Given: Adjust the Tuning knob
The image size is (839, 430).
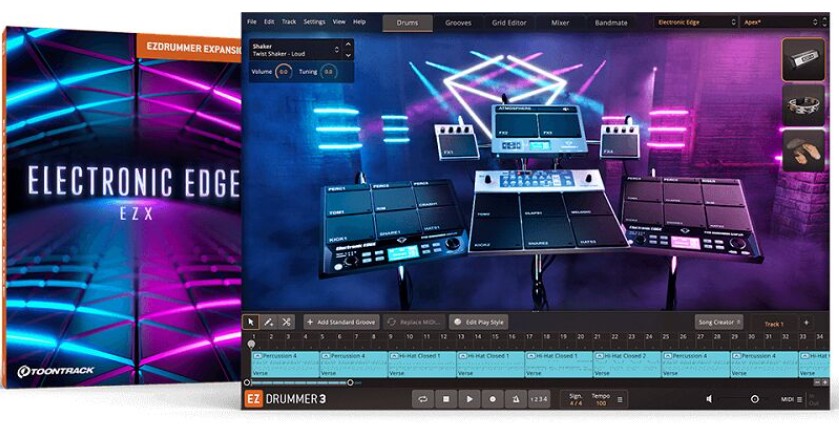Looking at the screenshot, I should pyautogui.click(x=328, y=72).
